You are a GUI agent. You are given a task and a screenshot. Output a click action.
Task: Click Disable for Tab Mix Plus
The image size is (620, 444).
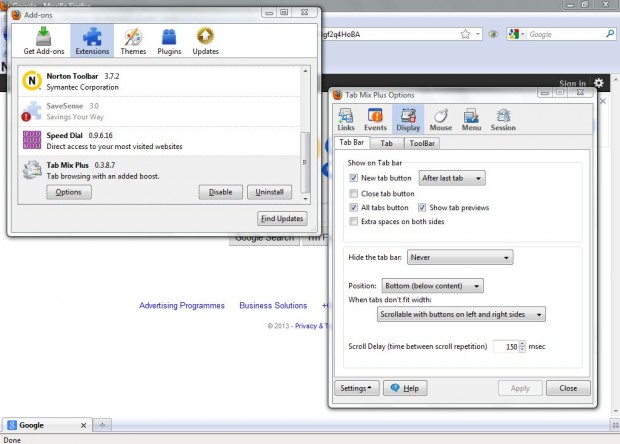220,192
